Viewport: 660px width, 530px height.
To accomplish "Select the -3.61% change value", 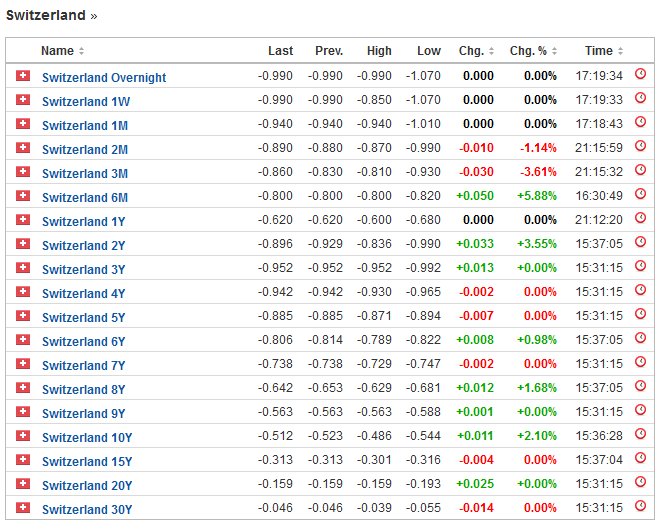I will coord(538,172).
